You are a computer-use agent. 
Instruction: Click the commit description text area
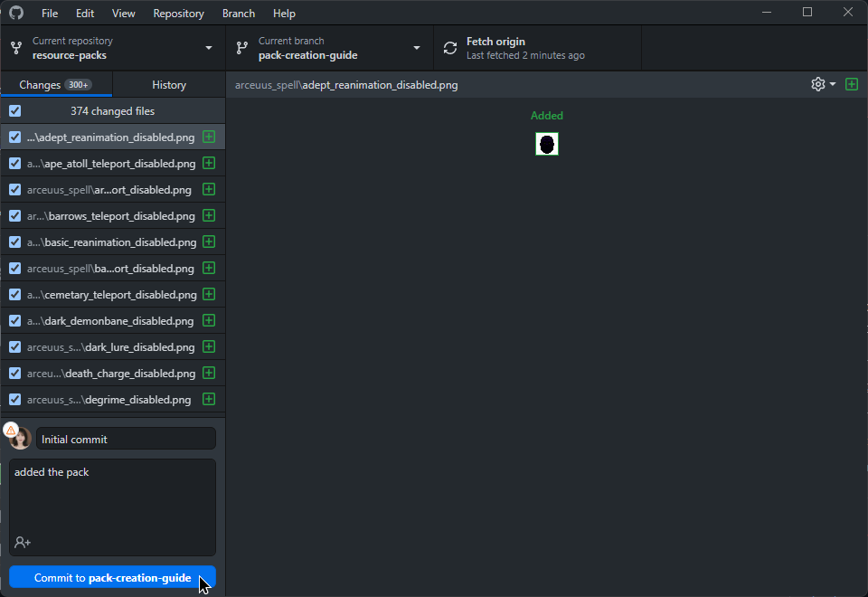(112, 507)
